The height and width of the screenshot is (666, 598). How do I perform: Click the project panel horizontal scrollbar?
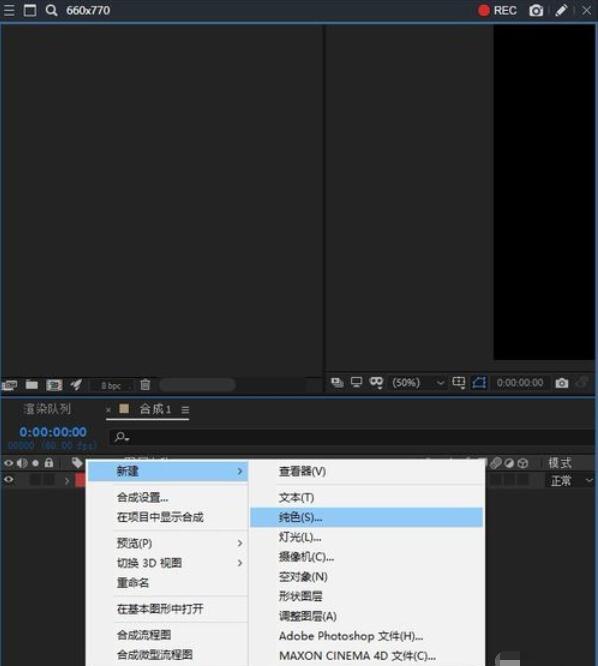197,385
